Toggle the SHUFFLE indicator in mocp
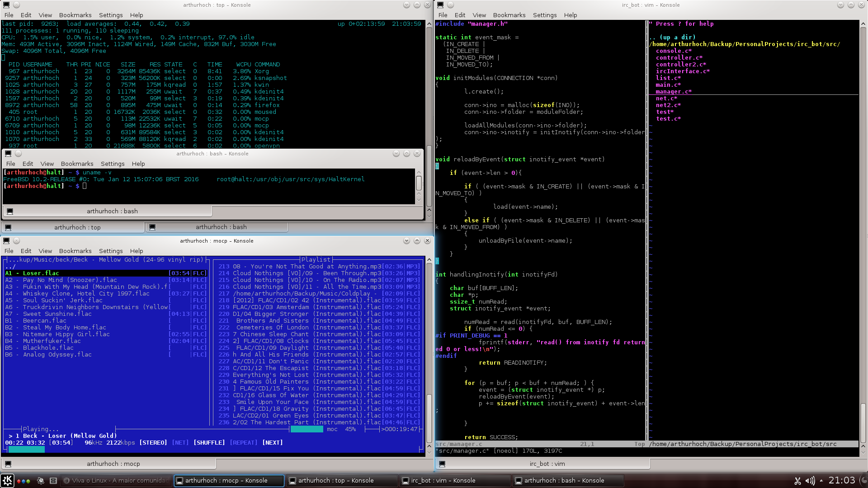 pos(209,443)
